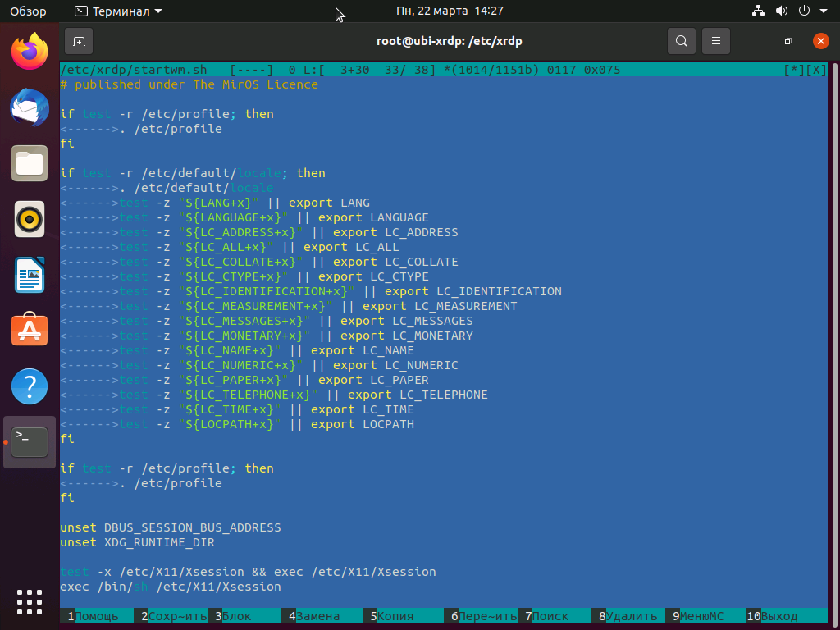The height and width of the screenshot is (630, 840).
Task: Open the Help question mark icon
Action: 30,386
